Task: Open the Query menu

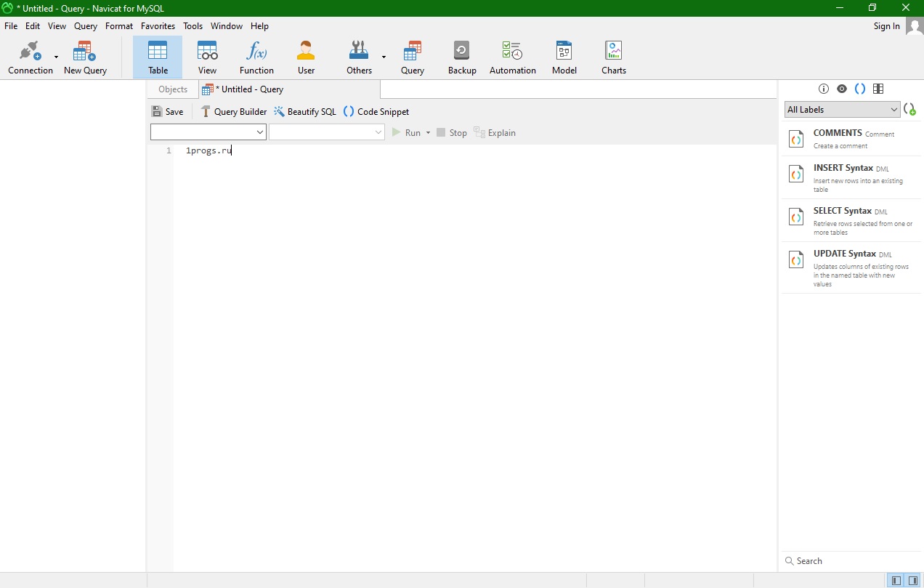Action: pyautogui.click(x=85, y=26)
